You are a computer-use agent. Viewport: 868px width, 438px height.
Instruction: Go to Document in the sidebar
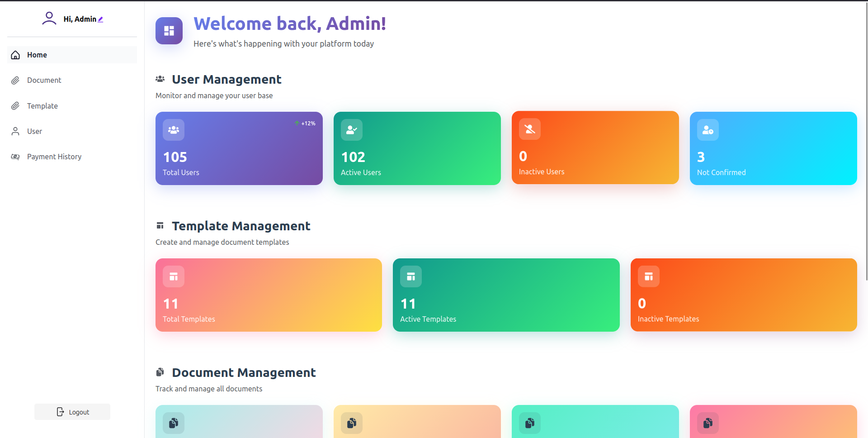coord(44,80)
